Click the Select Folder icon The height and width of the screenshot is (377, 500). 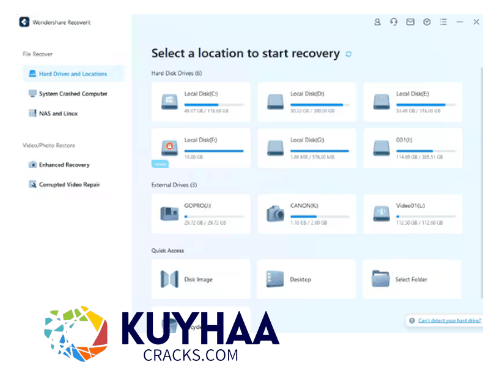coord(381,279)
